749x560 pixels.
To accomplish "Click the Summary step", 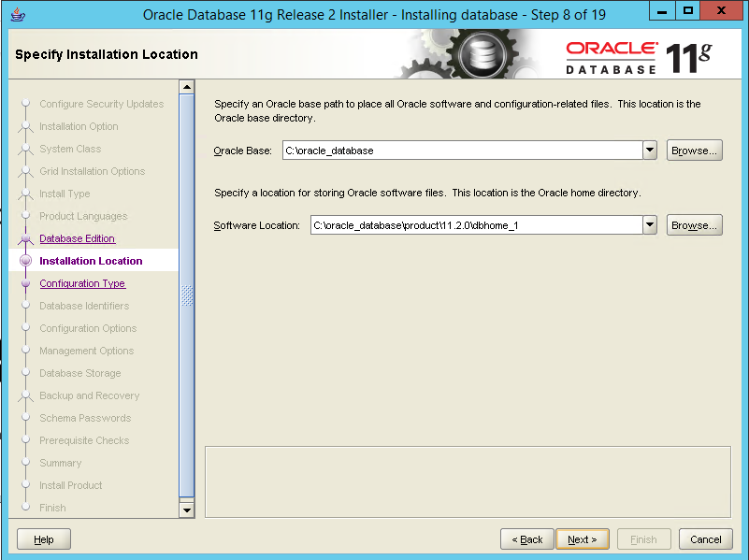I will [60, 463].
